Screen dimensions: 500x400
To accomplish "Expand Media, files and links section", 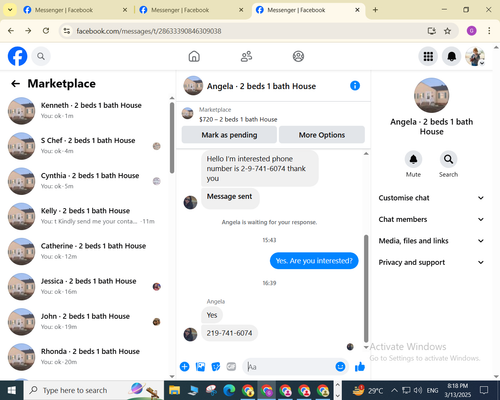I will coord(431,241).
